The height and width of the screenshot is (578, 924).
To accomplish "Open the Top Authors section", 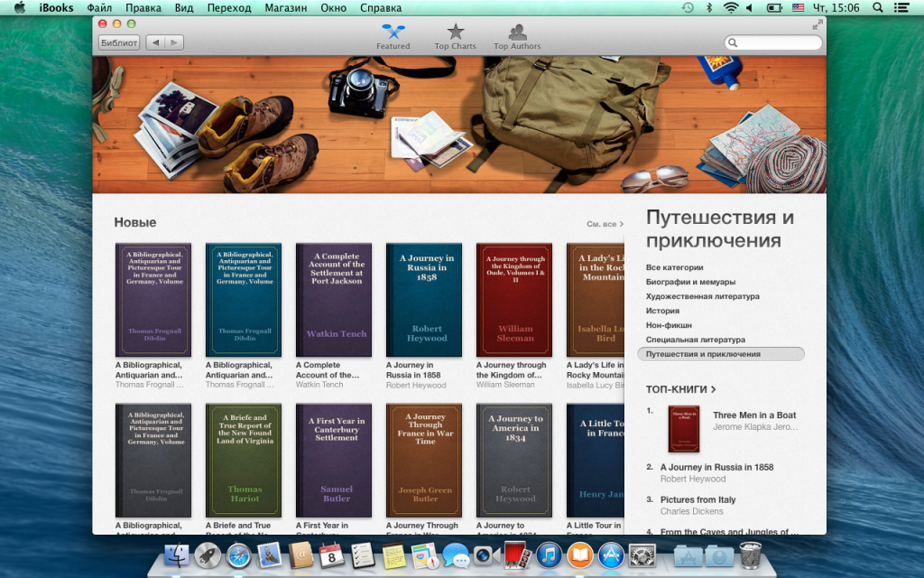I will (517, 37).
